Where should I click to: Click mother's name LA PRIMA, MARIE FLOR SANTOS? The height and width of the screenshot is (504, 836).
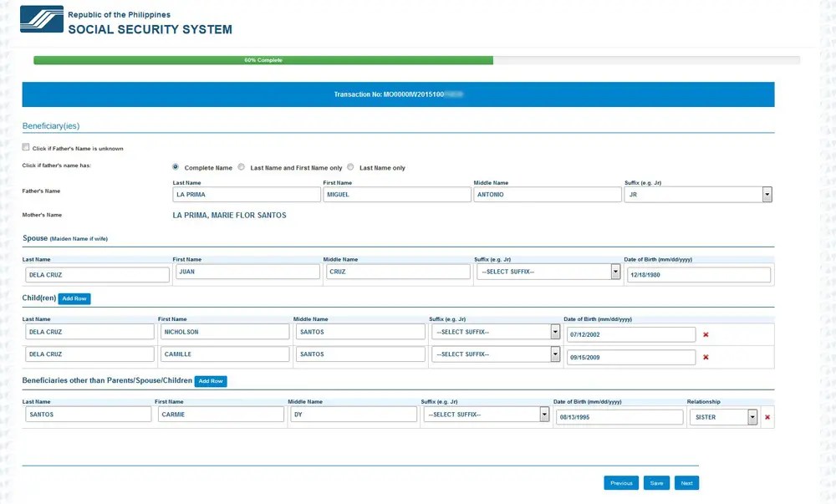(x=229, y=216)
